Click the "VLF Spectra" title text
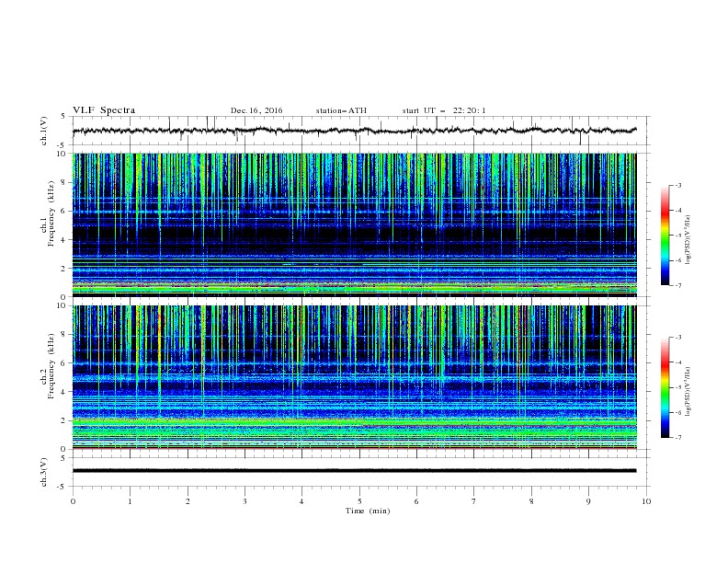The width and height of the screenshot is (728, 563). coord(104,110)
